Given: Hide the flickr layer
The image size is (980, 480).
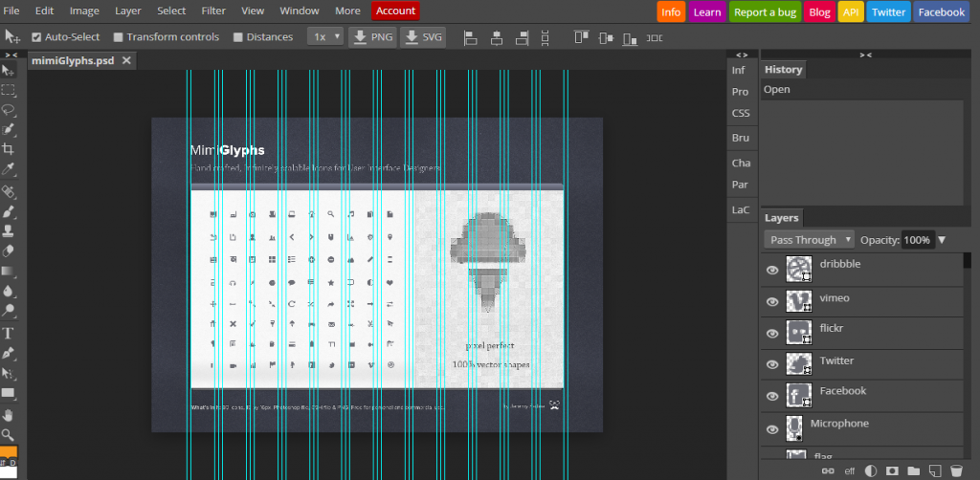Looking at the screenshot, I should coord(772,334).
